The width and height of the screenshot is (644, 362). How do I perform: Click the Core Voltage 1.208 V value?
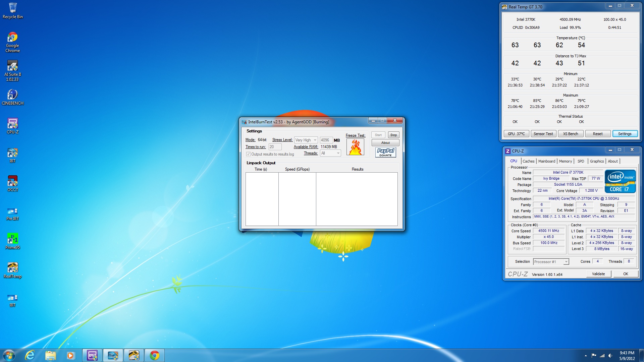(591, 191)
